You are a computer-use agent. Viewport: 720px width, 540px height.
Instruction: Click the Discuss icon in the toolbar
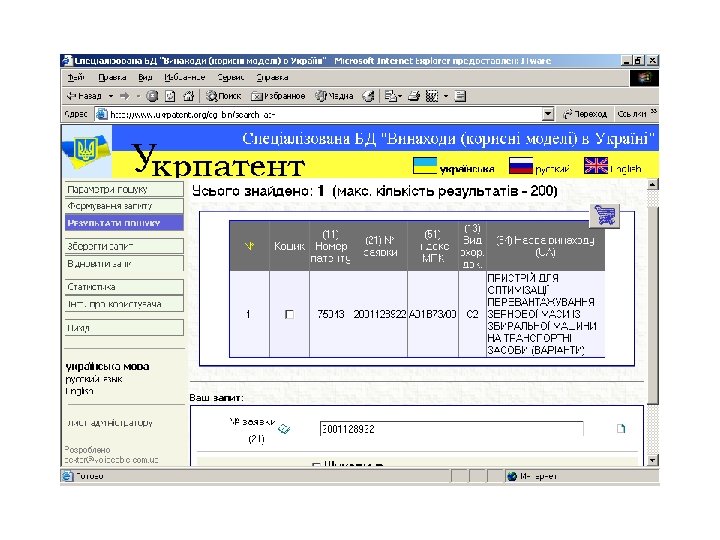pyautogui.click(x=460, y=96)
